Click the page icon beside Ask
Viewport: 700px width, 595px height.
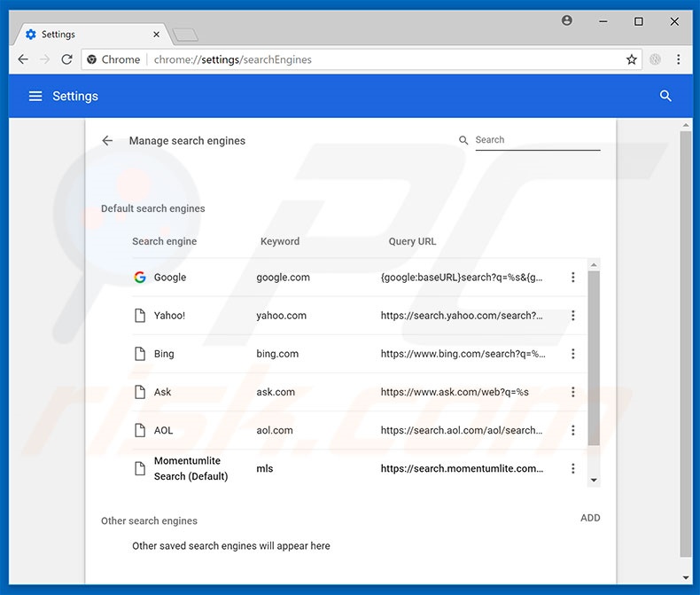pyautogui.click(x=140, y=392)
